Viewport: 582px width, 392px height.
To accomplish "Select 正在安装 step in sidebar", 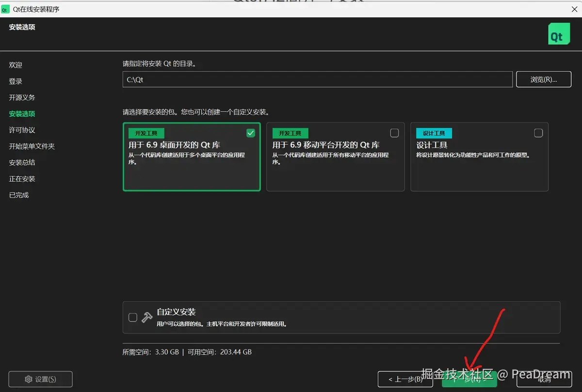I will pos(22,179).
